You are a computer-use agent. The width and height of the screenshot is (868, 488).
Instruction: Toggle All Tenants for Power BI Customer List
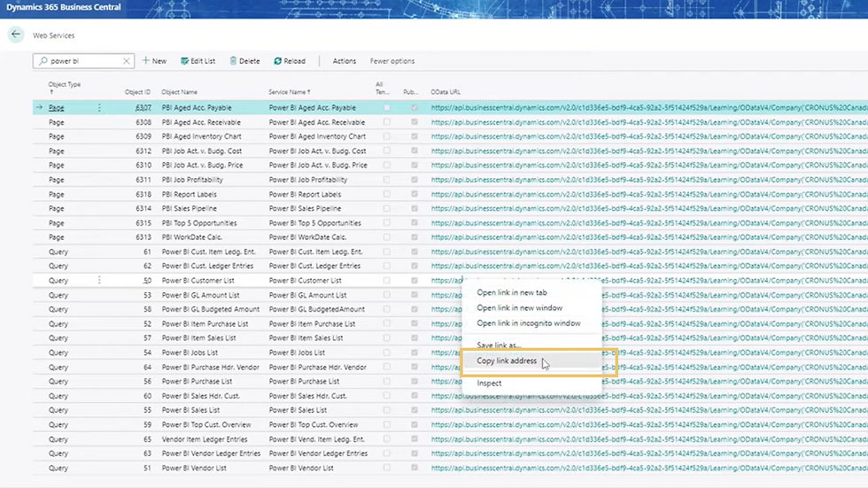click(x=386, y=281)
